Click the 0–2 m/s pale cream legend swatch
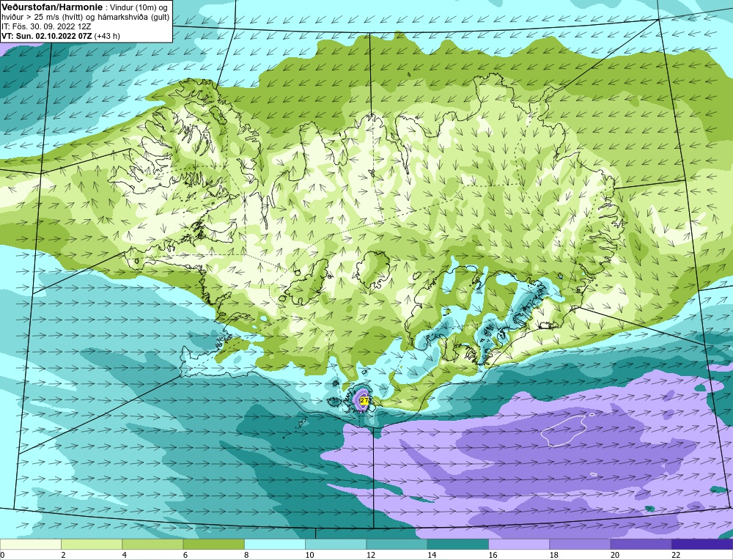This screenshot has width=733, height=560. [x=30, y=544]
